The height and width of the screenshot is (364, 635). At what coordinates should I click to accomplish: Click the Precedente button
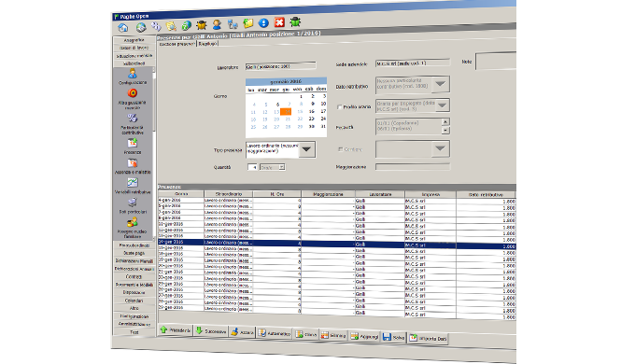176,330
